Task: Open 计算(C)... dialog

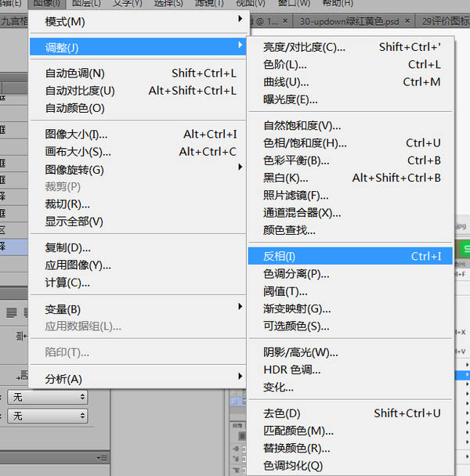Action: point(139,283)
